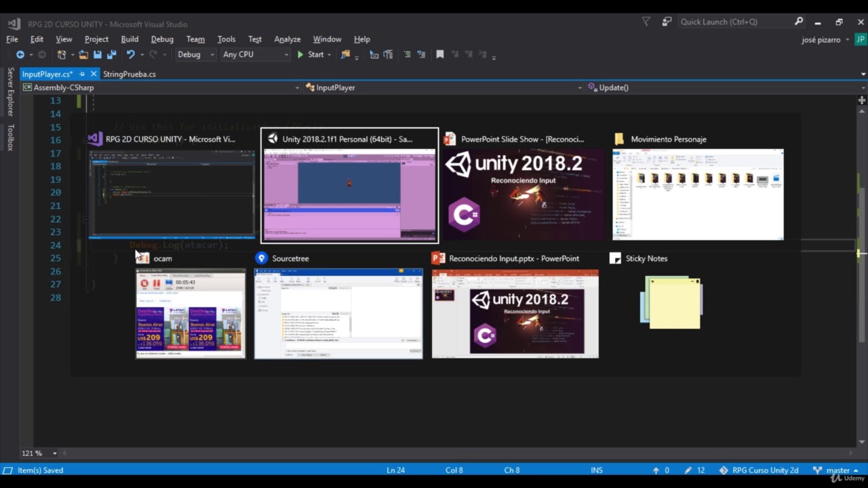
Task: Open the Debug configuration dropdown
Action: tap(196, 55)
